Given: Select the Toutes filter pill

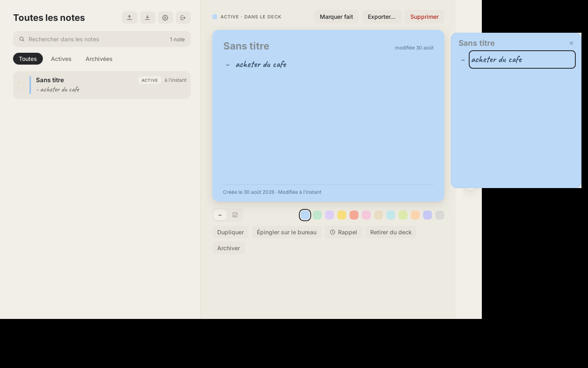Looking at the screenshot, I should (x=28, y=59).
